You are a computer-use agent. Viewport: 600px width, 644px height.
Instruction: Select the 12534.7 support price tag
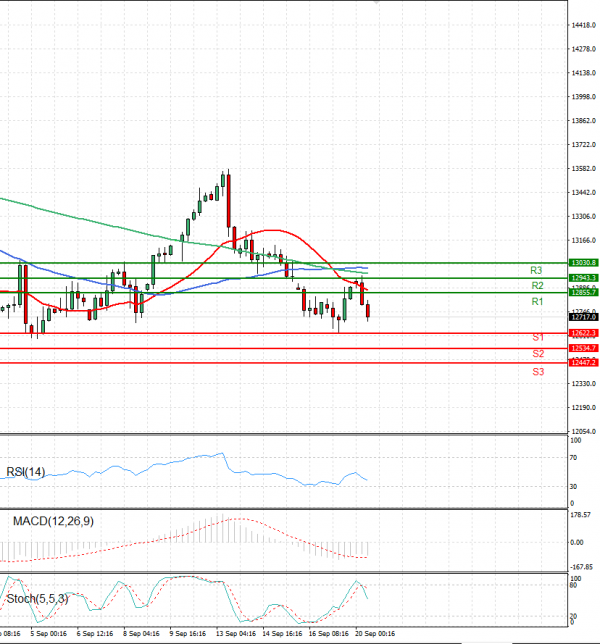583,348
